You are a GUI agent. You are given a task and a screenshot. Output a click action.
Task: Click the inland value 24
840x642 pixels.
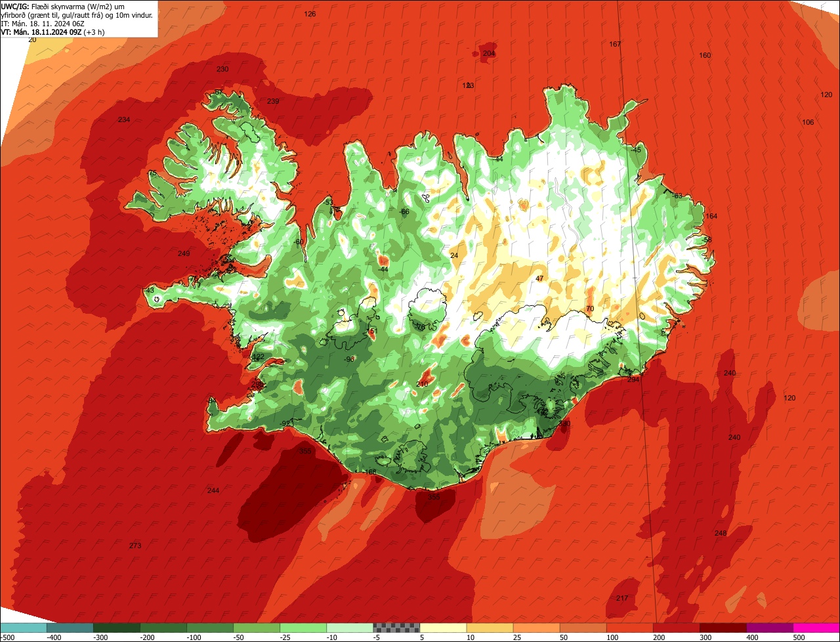pos(454,255)
